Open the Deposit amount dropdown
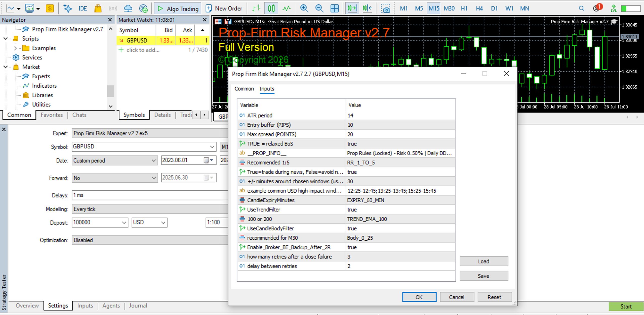Screen dimensions: 644x315 (x=124, y=223)
